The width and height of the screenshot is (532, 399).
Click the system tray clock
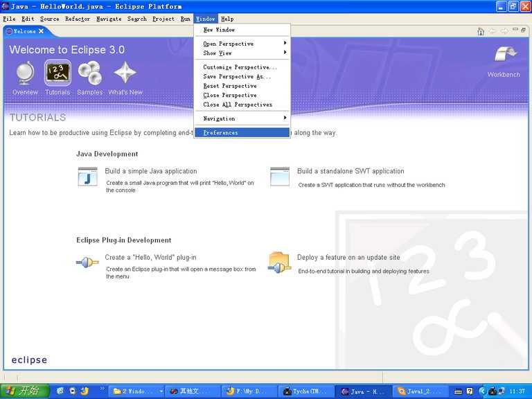coord(517,391)
